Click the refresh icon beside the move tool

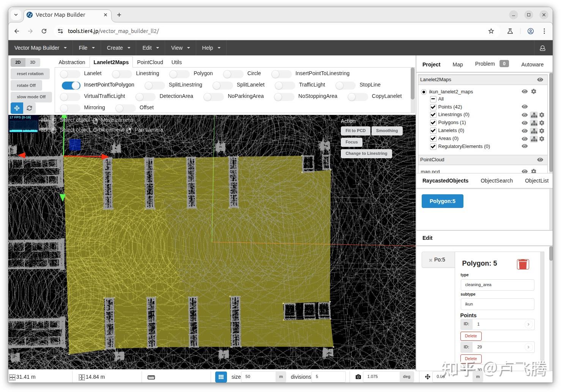click(29, 108)
